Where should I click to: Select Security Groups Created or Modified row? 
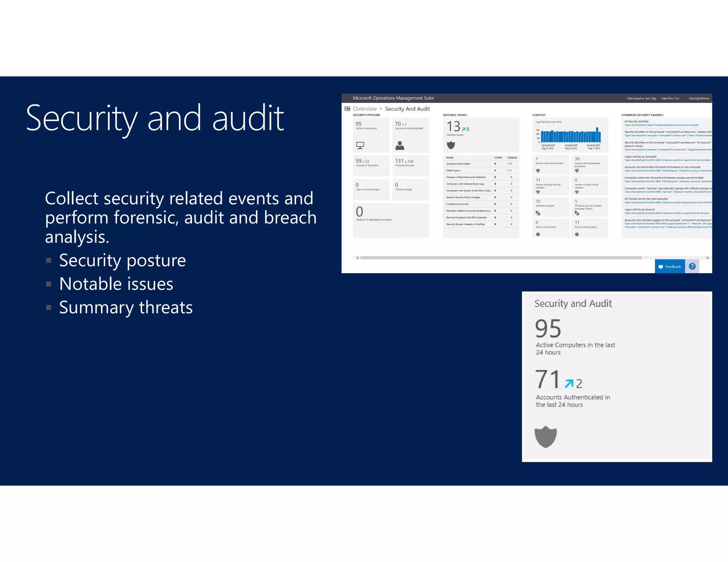click(x=481, y=224)
